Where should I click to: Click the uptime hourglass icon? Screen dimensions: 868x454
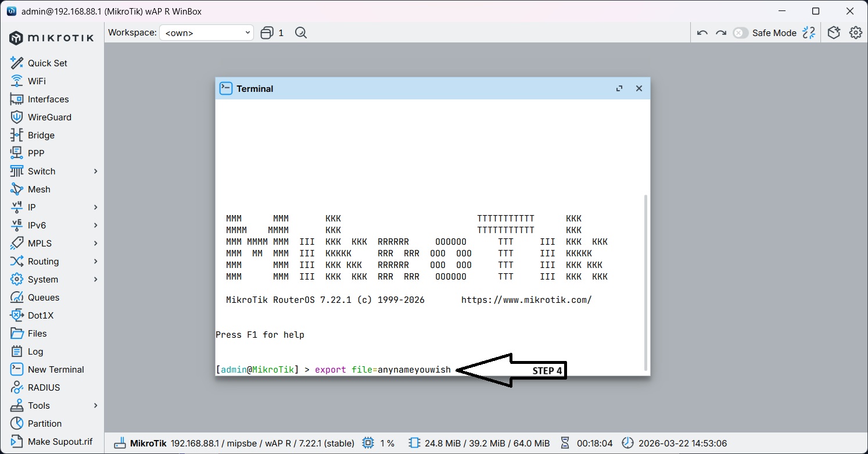click(565, 443)
